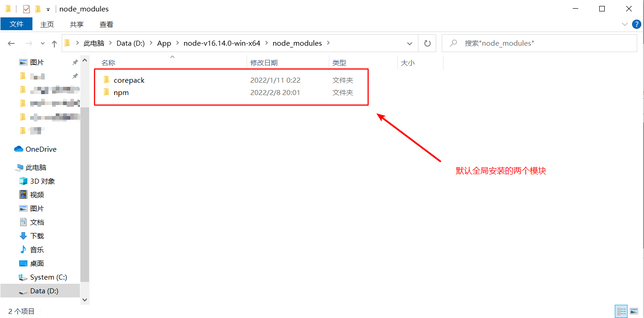
Task: Select the npm folder
Action: click(x=121, y=92)
